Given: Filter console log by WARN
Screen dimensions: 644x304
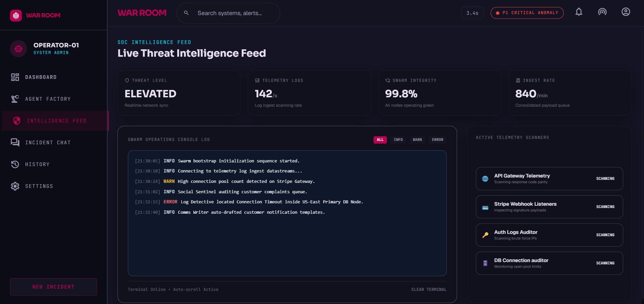Looking at the screenshot, I should 417,140.
